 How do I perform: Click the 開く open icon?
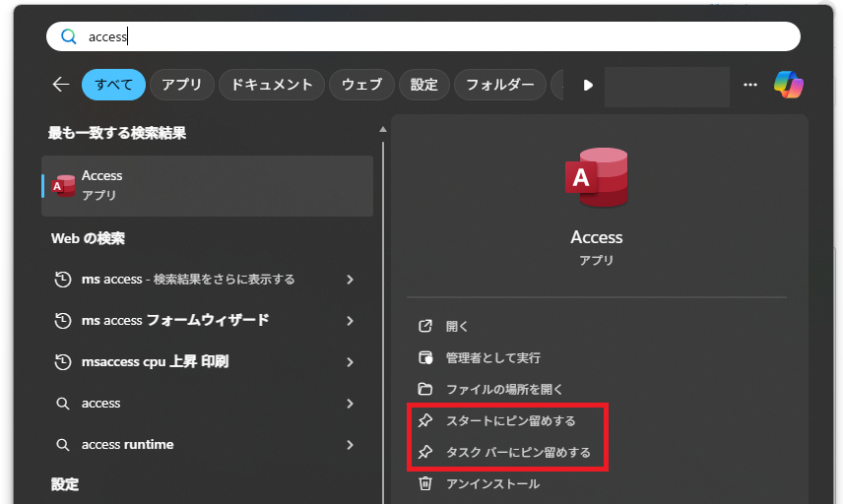pos(425,326)
